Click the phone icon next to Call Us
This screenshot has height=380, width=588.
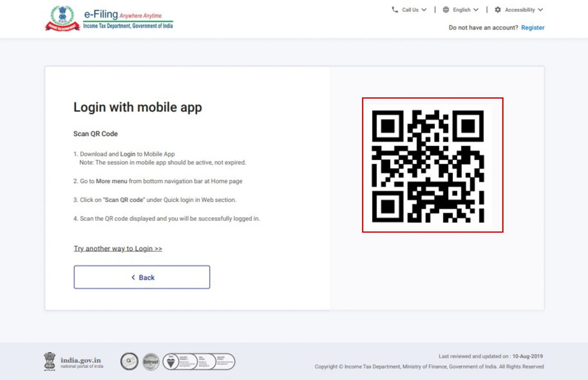[x=395, y=9]
